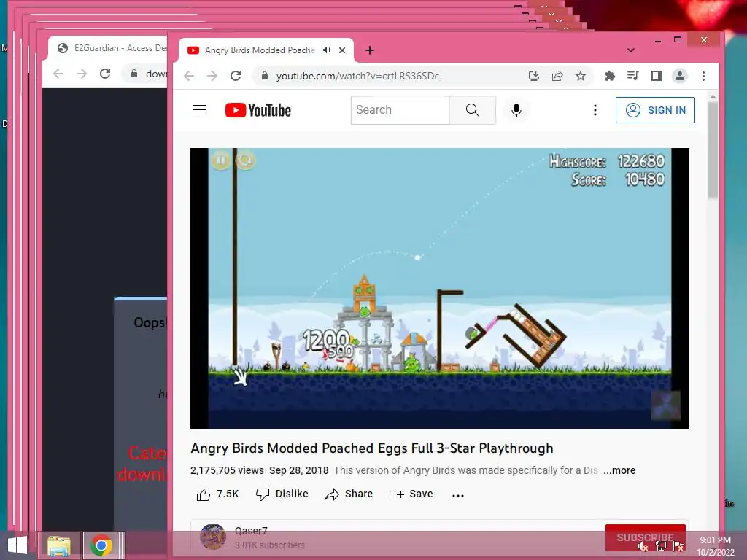Click the YouTube address bar URL
The height and width of the screenshot is (560, 747).
coord(357,76)
